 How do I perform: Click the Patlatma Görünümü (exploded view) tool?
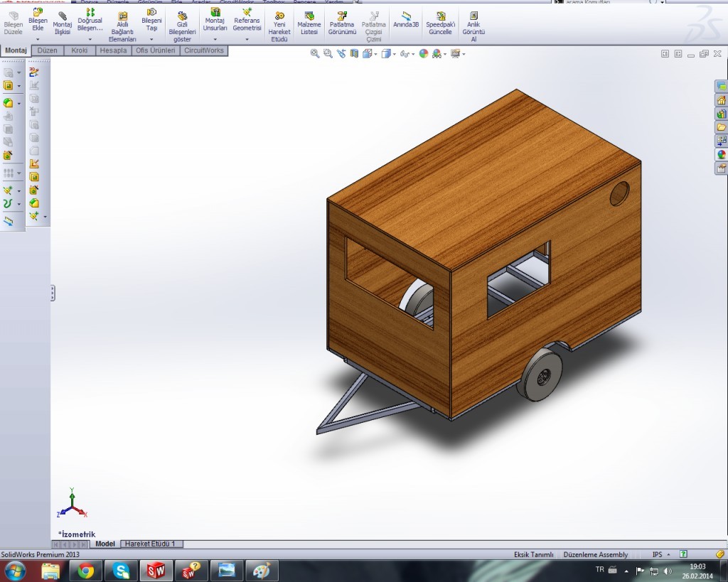(342, 23)
